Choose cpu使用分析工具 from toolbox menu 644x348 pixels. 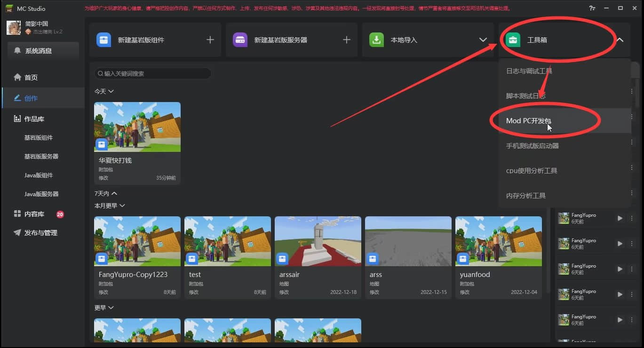[x=564, y=171]
